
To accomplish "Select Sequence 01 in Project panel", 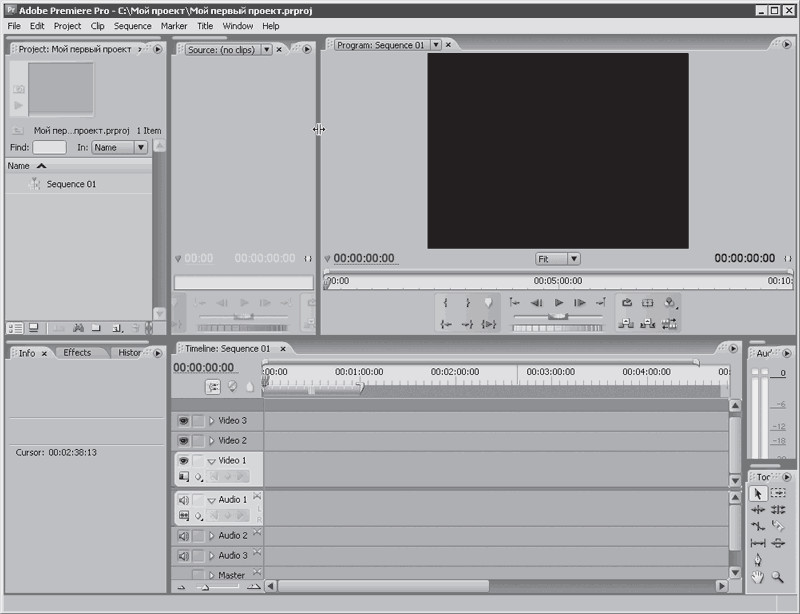I will (71, 184).
